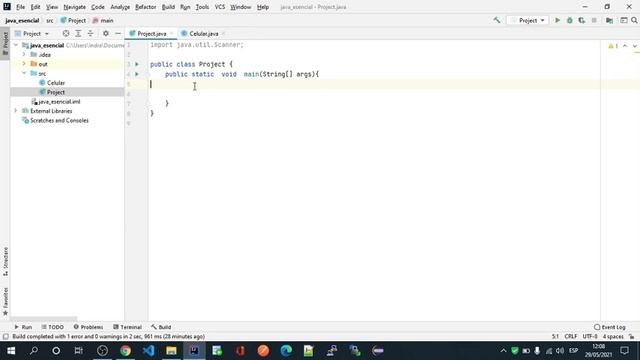Viewport: 640px width, 360px height.
Task: Click the CRLF line separator in status bar
Action: click(x=571, y=337)
